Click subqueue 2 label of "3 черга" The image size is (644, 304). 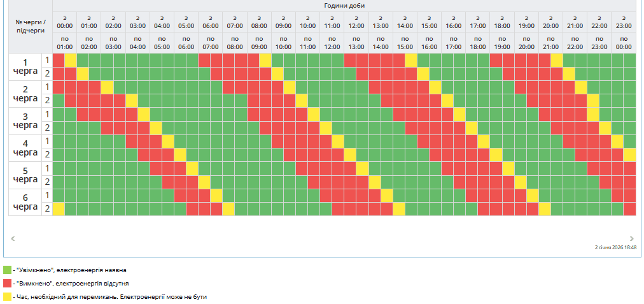[x=46, y=127]
